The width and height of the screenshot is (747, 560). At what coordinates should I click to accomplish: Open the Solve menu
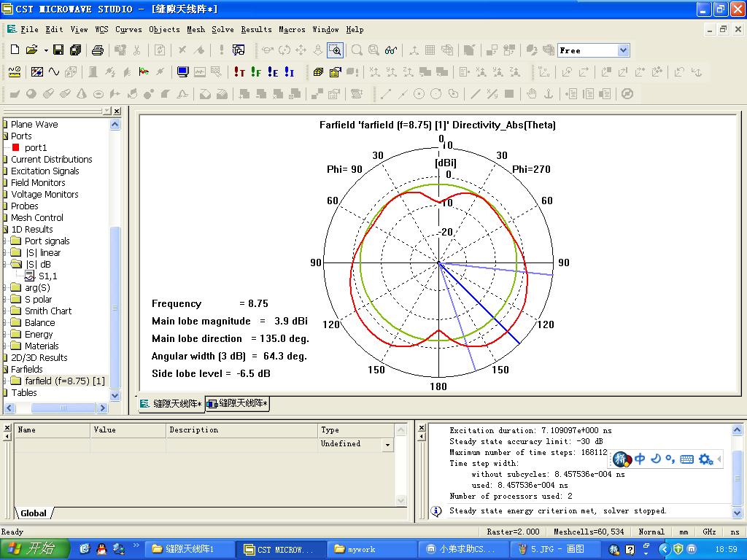(222, 29)
